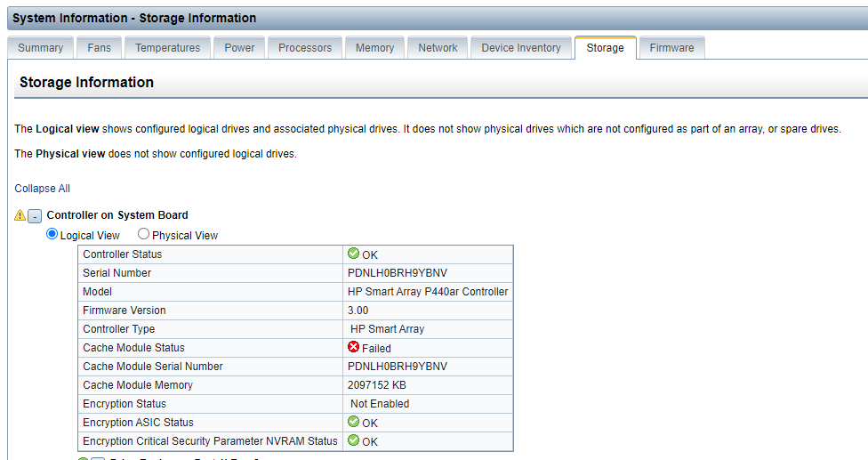Select the Logical View radio button

[52, 235]
